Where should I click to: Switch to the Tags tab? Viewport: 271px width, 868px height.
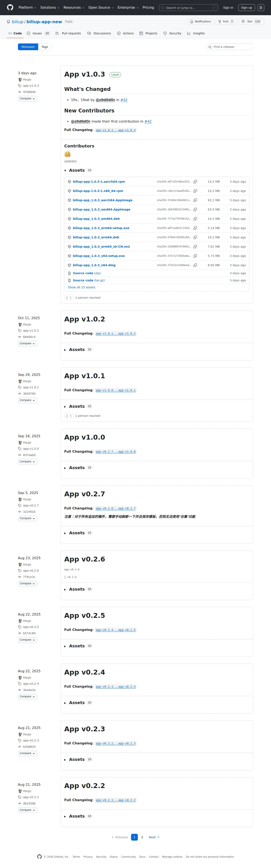(x=45, y=47)
